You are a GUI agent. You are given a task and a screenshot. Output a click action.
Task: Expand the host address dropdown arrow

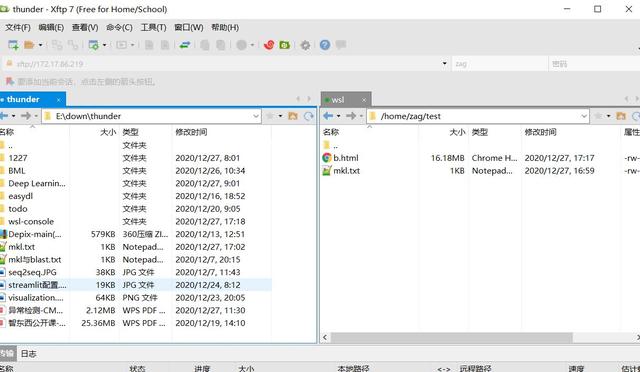click(444, 64)
